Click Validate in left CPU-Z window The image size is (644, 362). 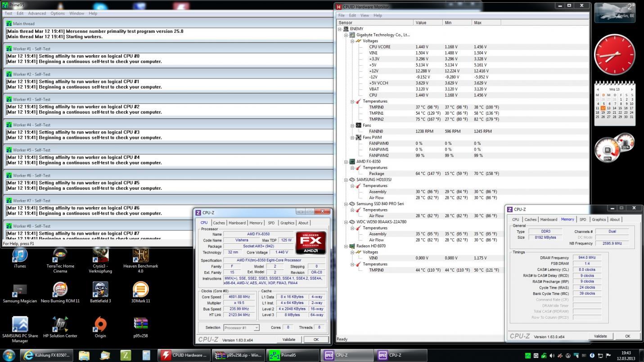(288, 340)
